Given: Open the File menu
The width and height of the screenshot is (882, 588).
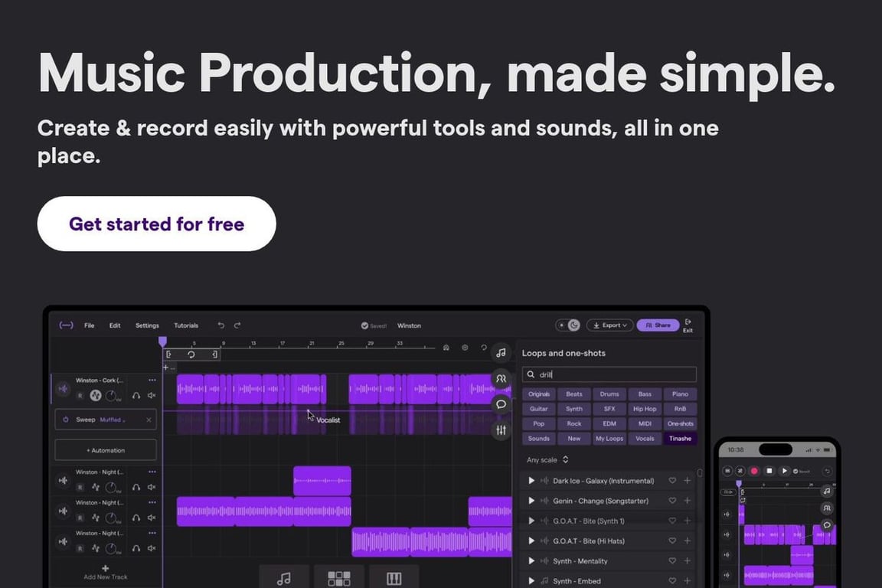Looking at the screenshot, I should click(90, 326).
